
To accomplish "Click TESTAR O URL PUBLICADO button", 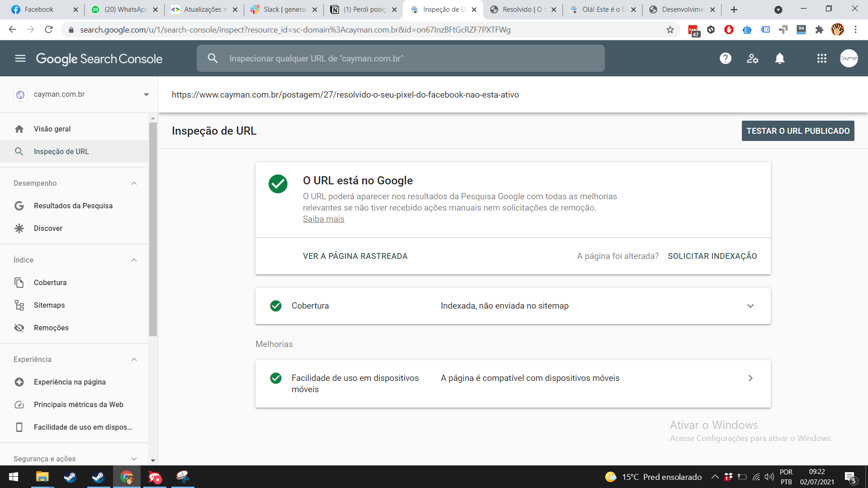I will 797,131.
